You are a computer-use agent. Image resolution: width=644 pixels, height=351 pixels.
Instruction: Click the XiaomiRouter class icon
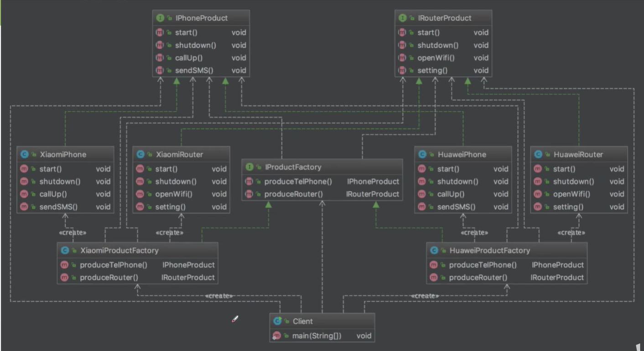(x=140, y=155)
